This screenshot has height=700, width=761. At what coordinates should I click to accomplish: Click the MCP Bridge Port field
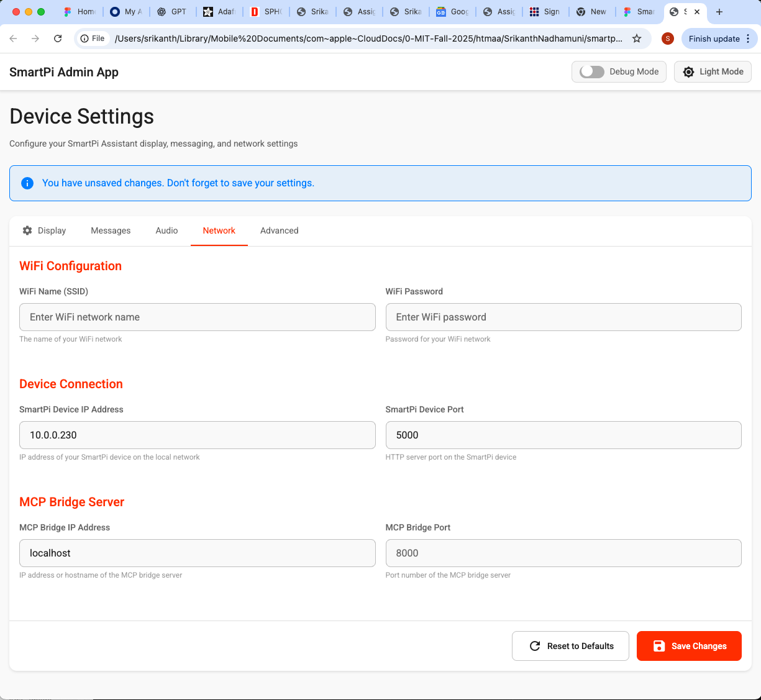[x=563, y=553]
